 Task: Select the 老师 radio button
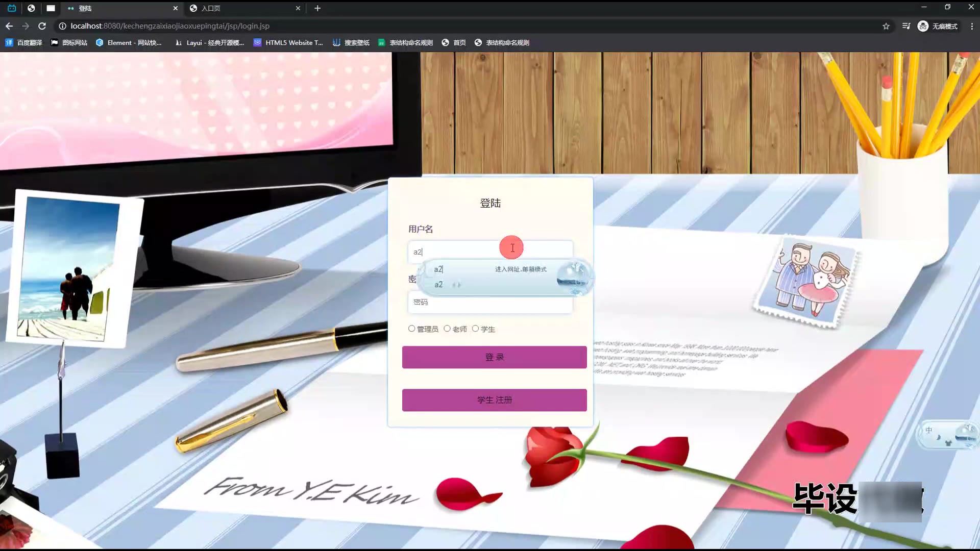pyautogui.click(x=447, y=329)
